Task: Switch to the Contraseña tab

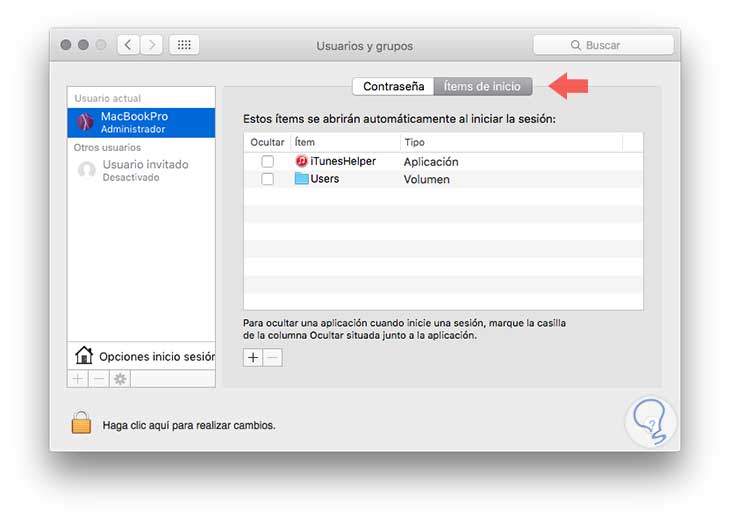Action: tap(393, 87)
